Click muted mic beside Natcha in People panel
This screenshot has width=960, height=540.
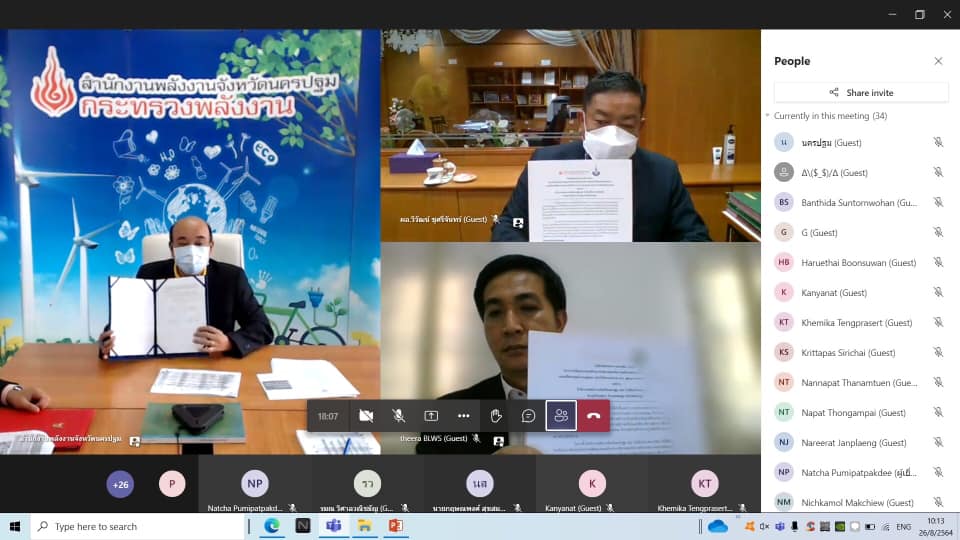[x=938, y=473]
